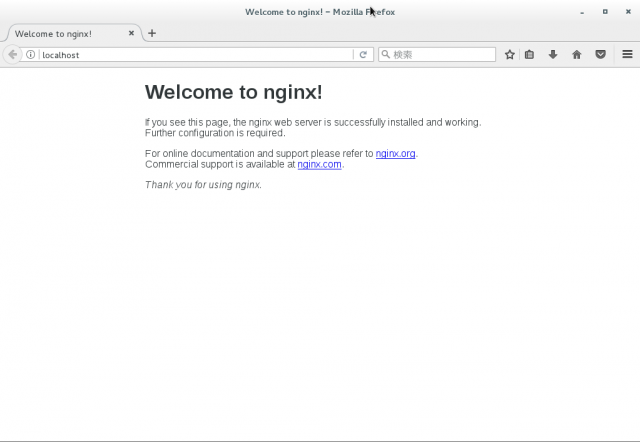Viewport: 640px width, 442px height.
Task: Select the Welcome to nginx! tab
Action: pos(74,33)
